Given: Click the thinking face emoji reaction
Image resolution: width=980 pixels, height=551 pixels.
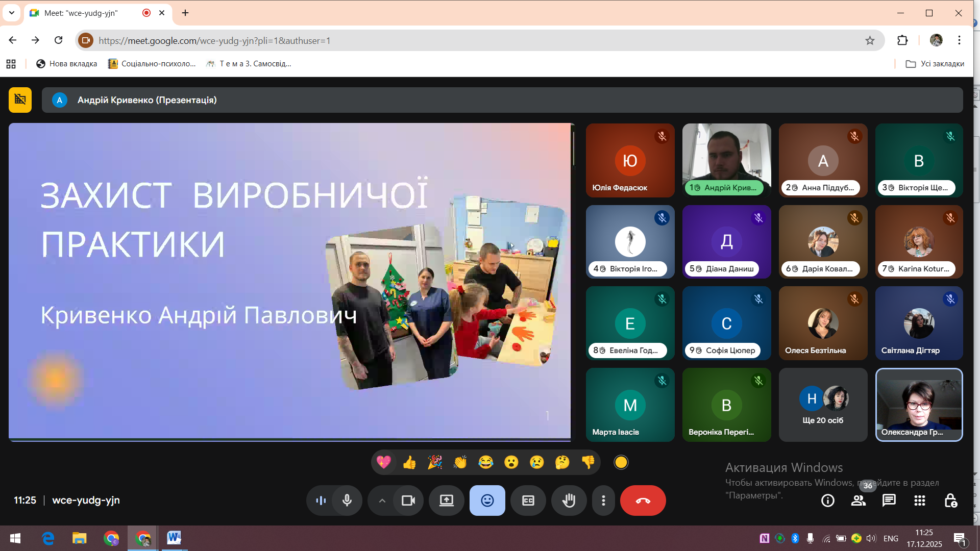Looking at the screenshot, I should (x=562, y=462).
